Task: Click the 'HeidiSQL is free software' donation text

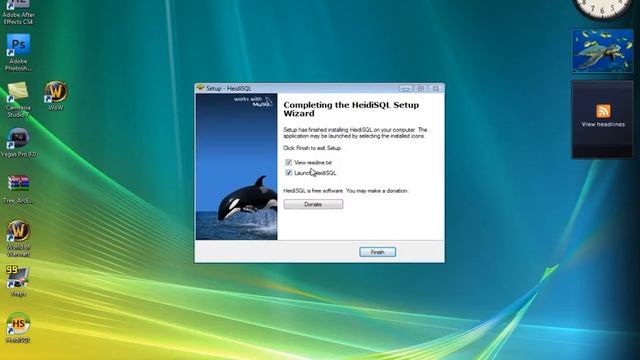Action: point(346,191)
